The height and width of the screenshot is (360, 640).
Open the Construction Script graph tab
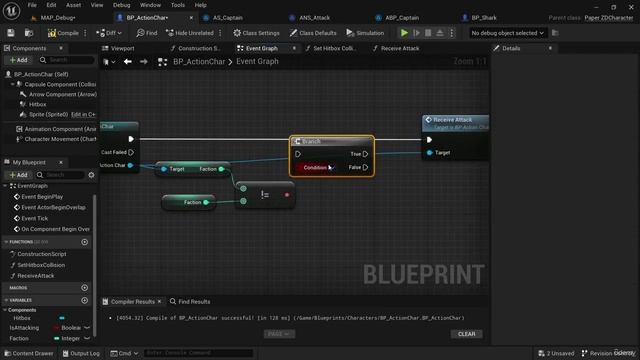[x=199, y=48]
